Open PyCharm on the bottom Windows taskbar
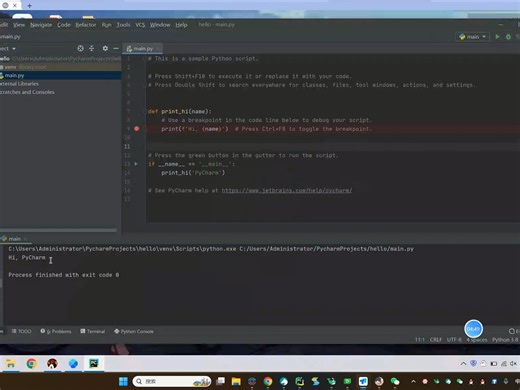520x390 pixels. (299, 381)
